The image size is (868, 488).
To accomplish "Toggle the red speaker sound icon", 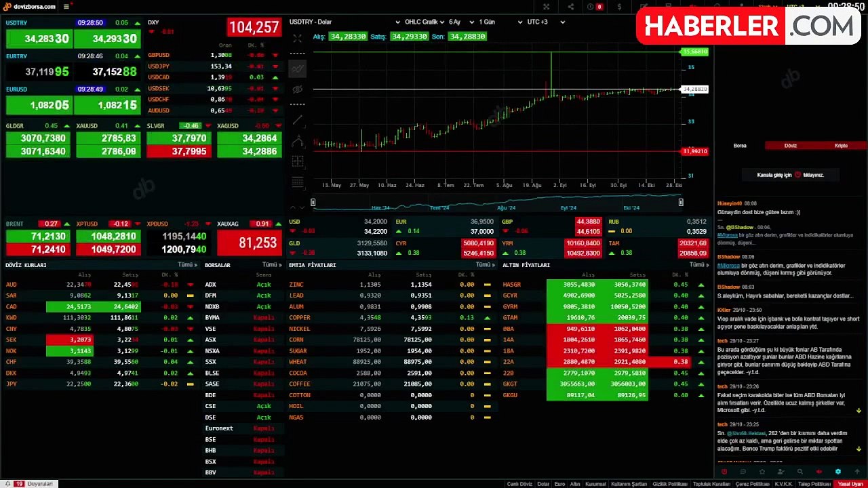I will pos(819,472).
